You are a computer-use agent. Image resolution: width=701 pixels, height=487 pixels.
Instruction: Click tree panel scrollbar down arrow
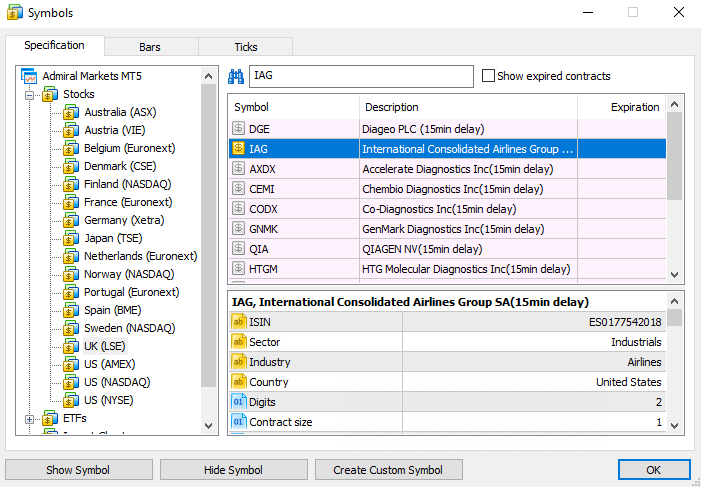coord(209,425)
